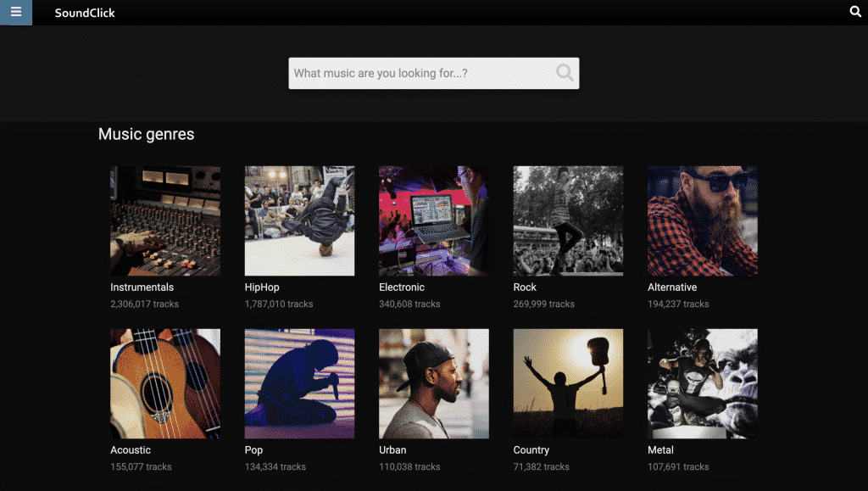868x491 pixels.
Task: Select the Country genre thumbnail
Action: click(568, 383)
